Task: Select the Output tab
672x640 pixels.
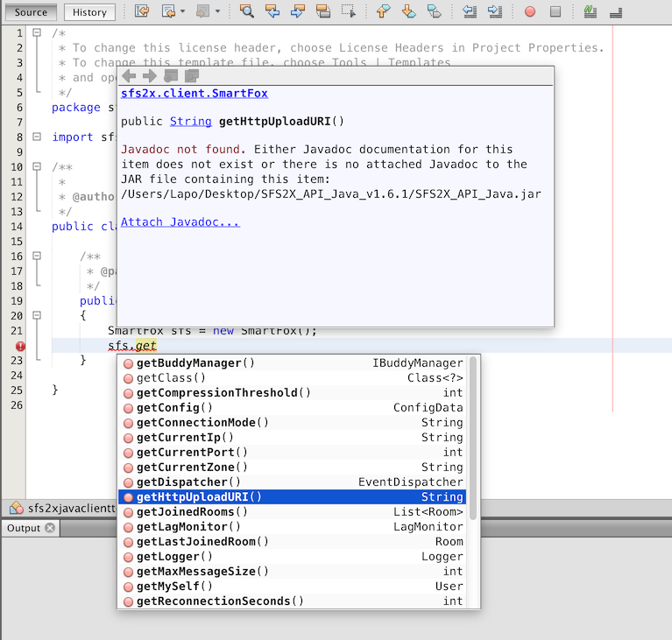Action: 24,528
